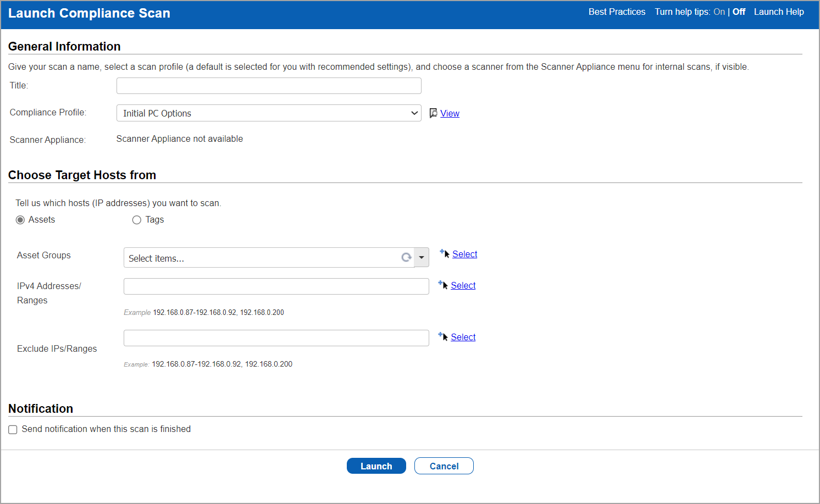Turn help tips On
Viewport: 820px width, 504px height.
pyautogui.click(x=719, y=12)
